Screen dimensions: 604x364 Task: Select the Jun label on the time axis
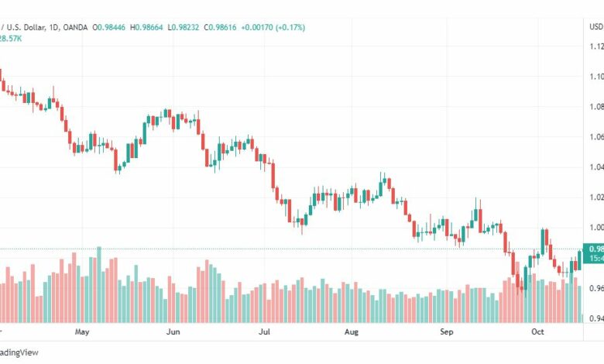(x=173, y=331)
